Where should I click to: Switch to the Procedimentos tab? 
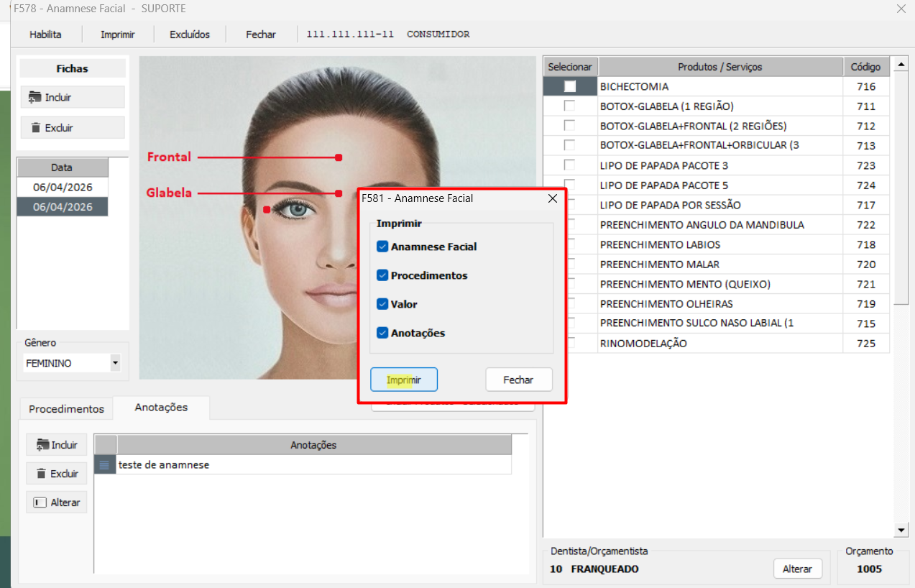pyautogui.click(x=66, y=408)
